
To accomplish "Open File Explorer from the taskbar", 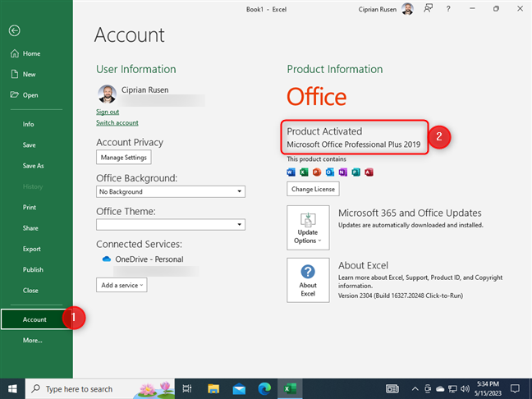I will coord(213,389).
